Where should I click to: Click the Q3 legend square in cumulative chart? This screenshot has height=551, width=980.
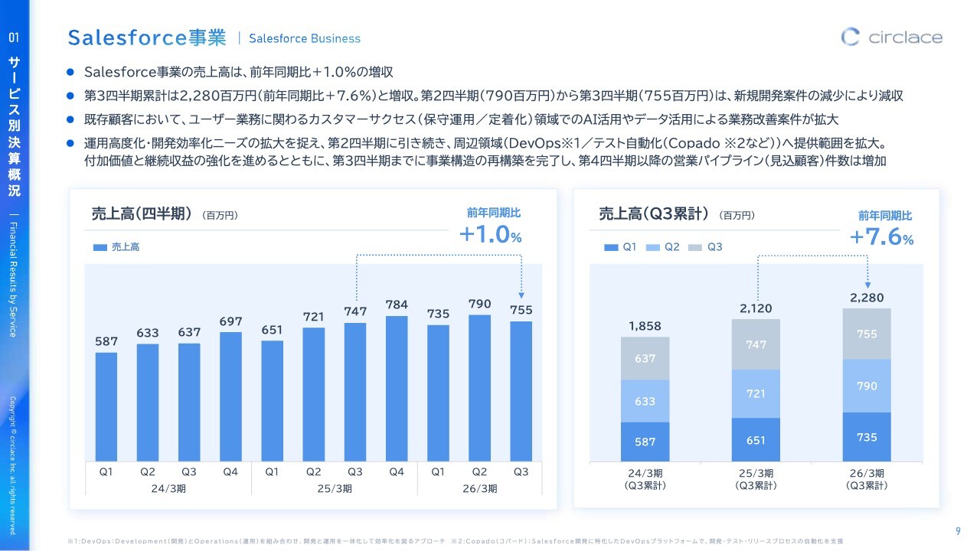click(x=695, y=247)
